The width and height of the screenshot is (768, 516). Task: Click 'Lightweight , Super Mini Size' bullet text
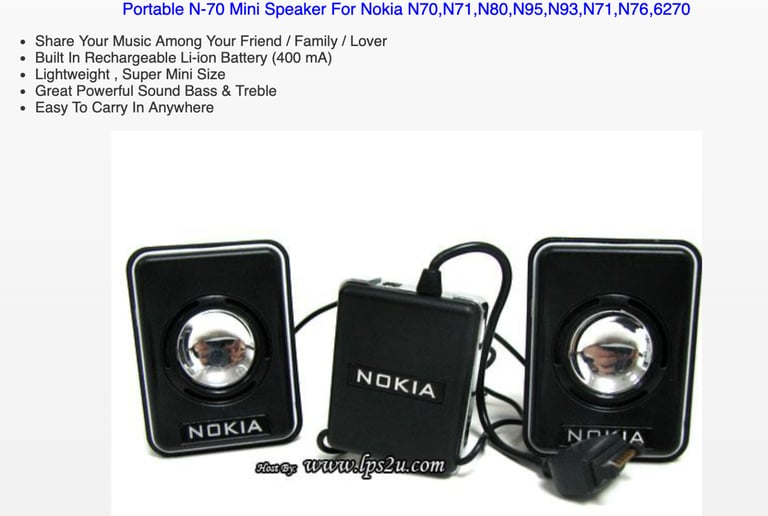[130, 74]
